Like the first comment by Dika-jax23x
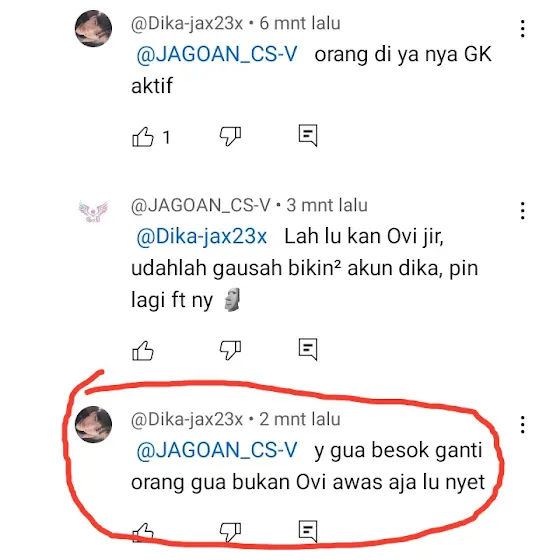 [143, 137]
